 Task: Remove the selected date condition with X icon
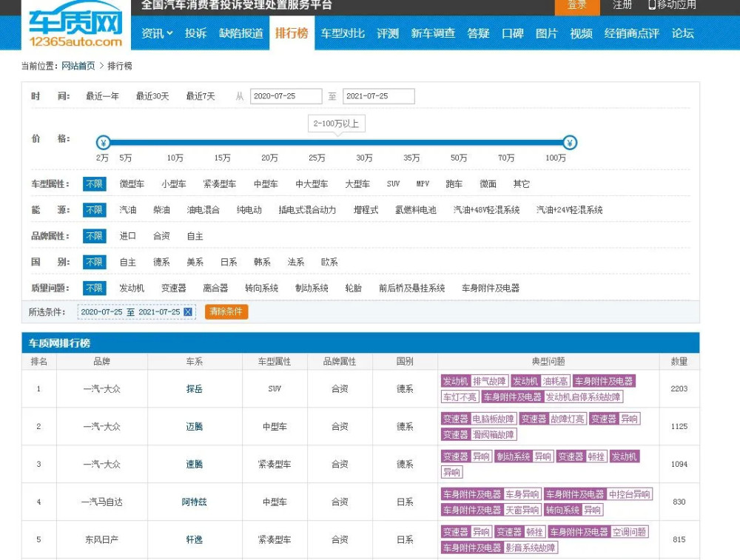(x=187, y=312)
